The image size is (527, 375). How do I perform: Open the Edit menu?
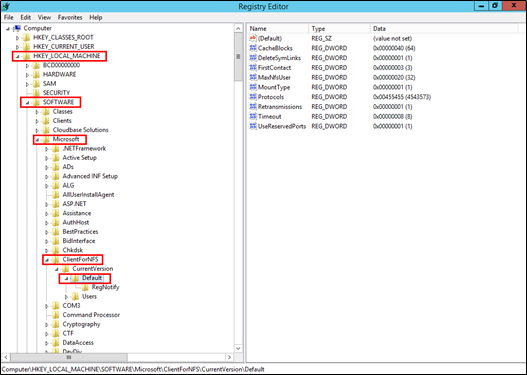(26, 17)
